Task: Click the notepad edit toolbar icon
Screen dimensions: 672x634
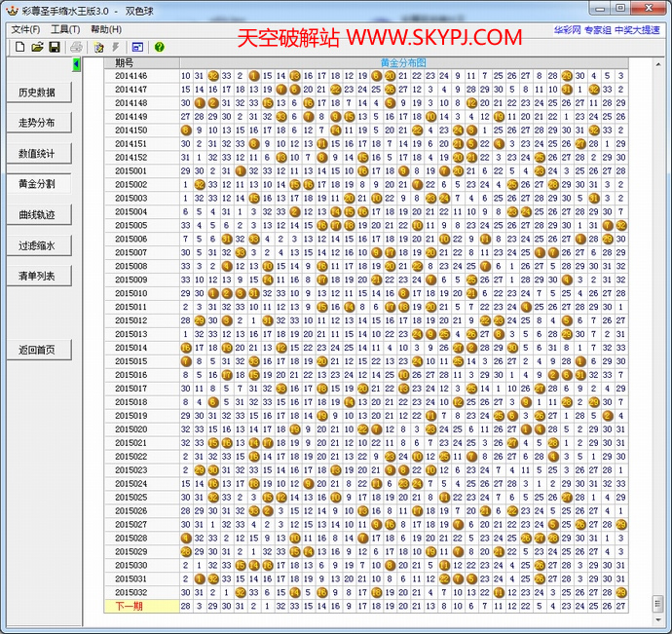Action: [x=98, y=47]
